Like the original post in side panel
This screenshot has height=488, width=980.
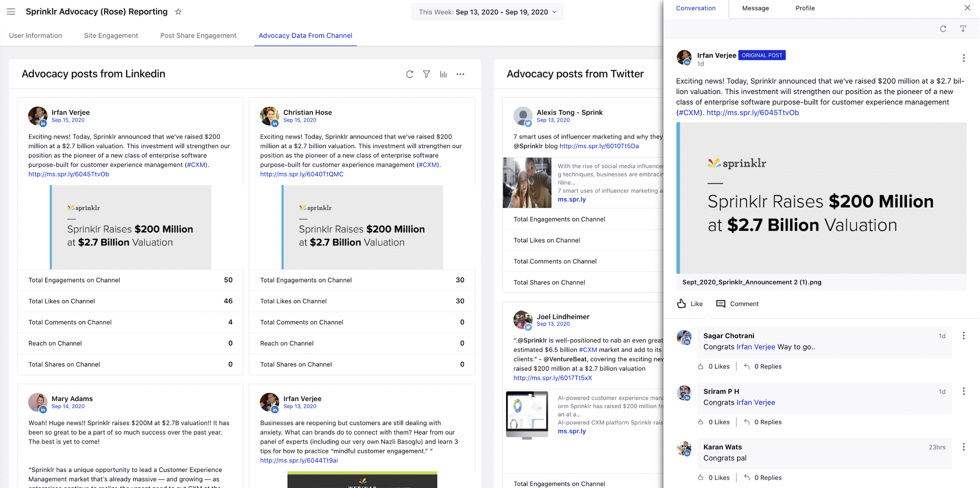coord(690,304)
